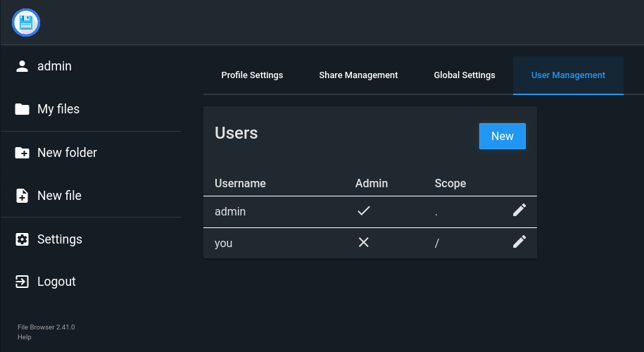
Task: Click the File Browser floppy disk logo
Action: 26,23
